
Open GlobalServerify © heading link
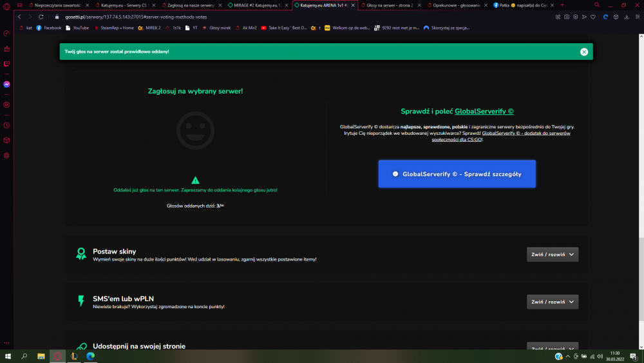pyautogui.click(x=484, y=112)
